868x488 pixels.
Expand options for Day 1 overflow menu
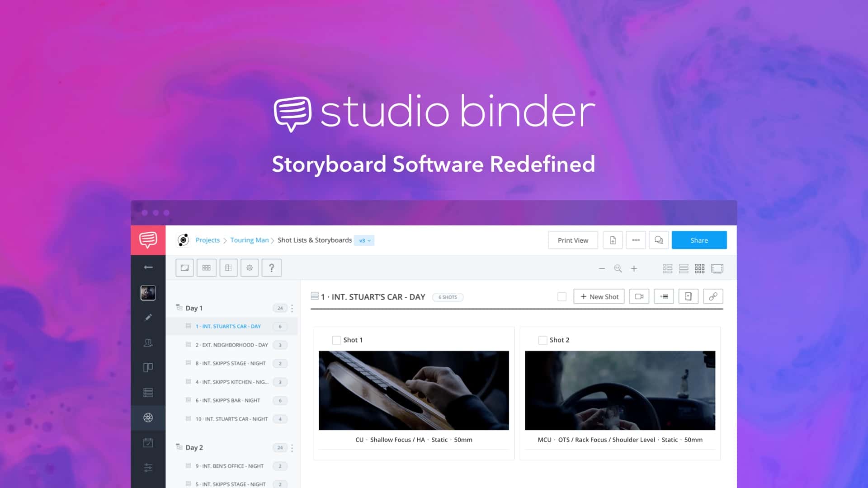click(292, 308)
